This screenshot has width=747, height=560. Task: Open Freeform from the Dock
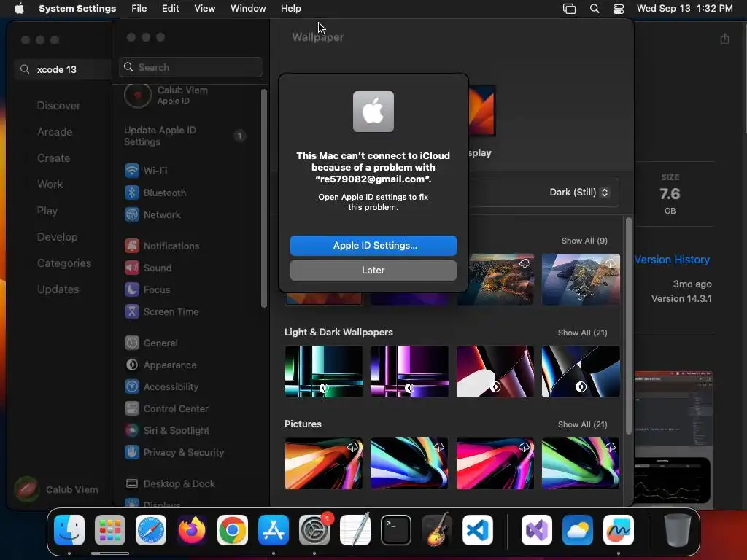[x=619, y=530]
